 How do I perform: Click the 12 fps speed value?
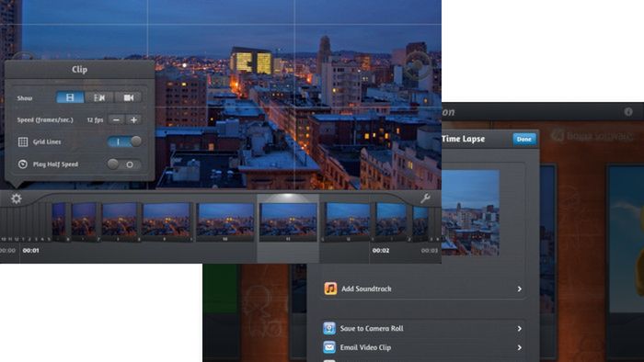pos(95,119)
